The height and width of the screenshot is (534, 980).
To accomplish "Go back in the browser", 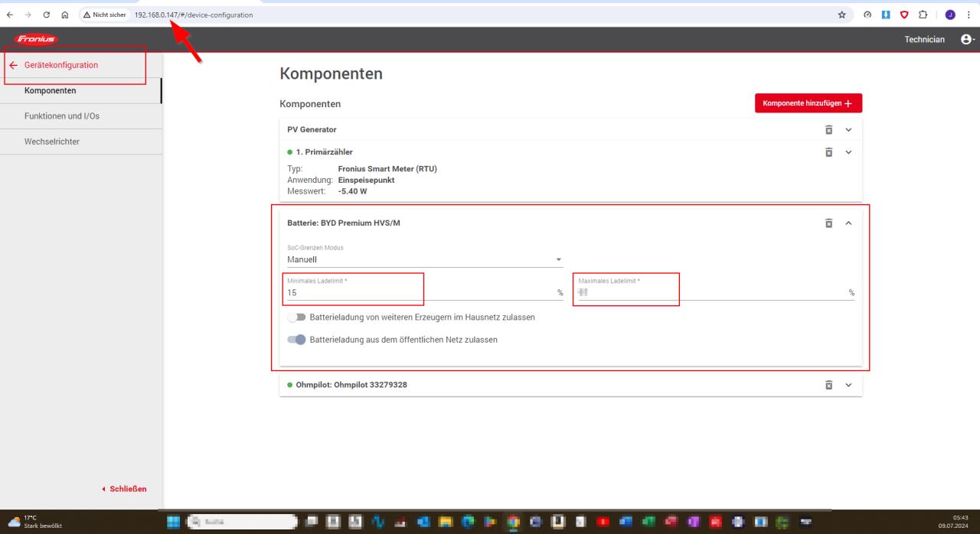I will [x=9, y=14].
